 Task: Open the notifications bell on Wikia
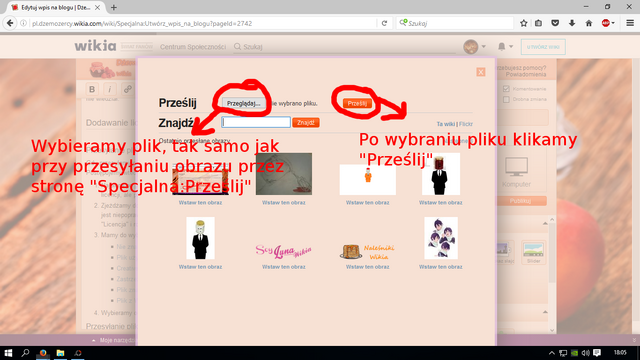click(x=502, y=47)
